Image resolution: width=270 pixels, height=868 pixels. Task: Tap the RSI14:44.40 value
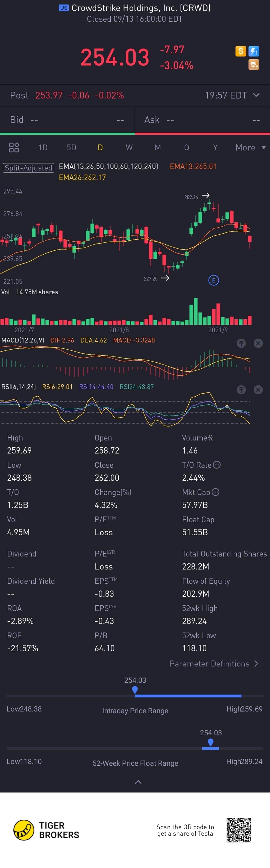point(96,386)
